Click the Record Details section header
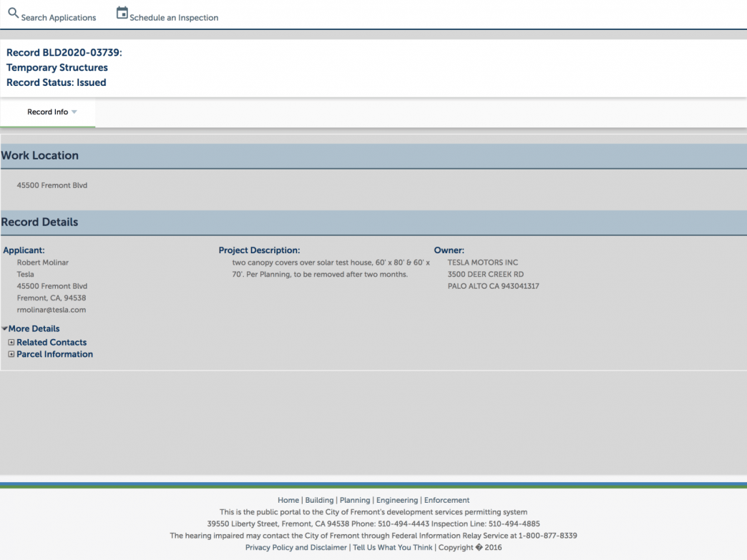This screenshot has width=747, height=560. (373, 222)
